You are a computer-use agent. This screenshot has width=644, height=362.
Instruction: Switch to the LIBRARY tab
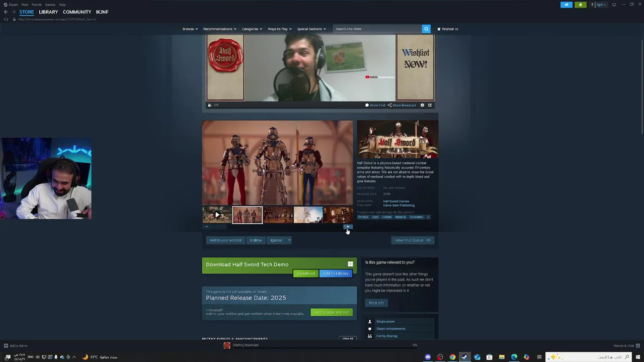48,12
